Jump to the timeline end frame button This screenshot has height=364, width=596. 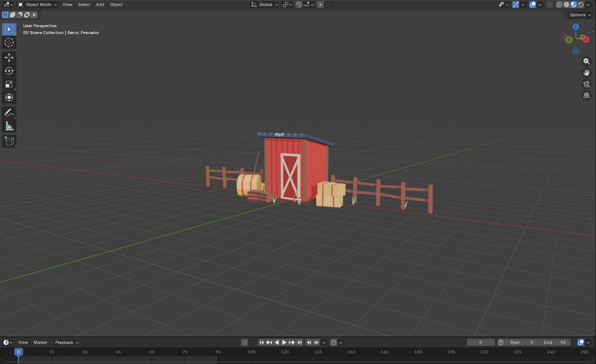[300, 342]
